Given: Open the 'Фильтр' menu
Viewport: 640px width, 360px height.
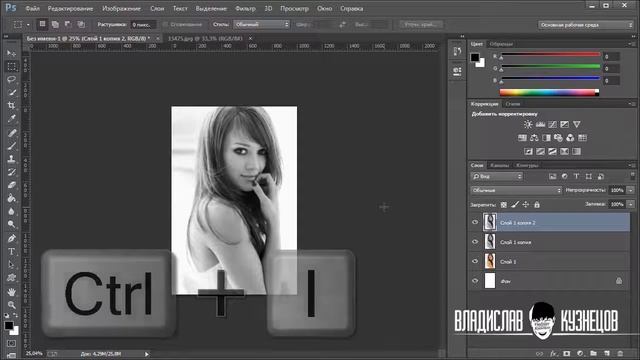Looking at the screenshot, I should pos(245,9).
